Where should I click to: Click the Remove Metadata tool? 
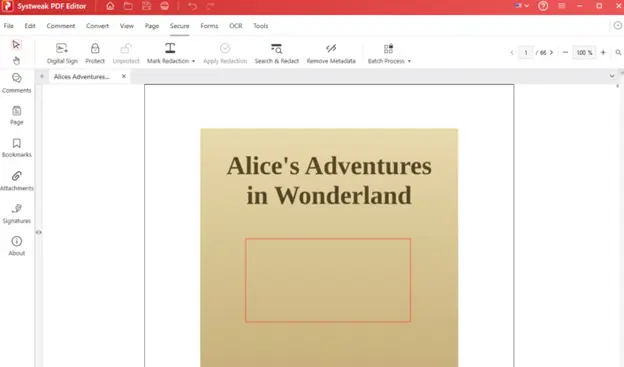pyautogui.click(x=331, y=53)
